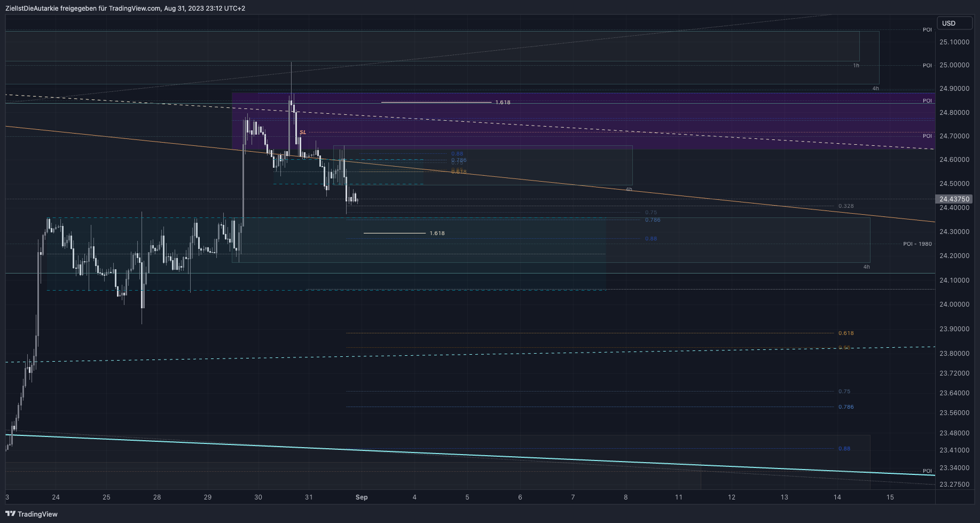Screen dimensions: 980x523
Task: Click the 24.80000 price axis label
Action: click(954, 112)
